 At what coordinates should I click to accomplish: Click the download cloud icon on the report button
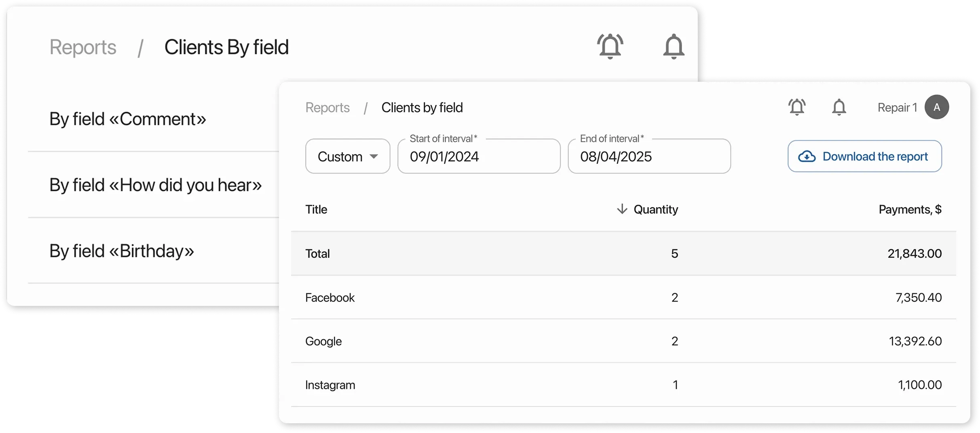[808, 156]
